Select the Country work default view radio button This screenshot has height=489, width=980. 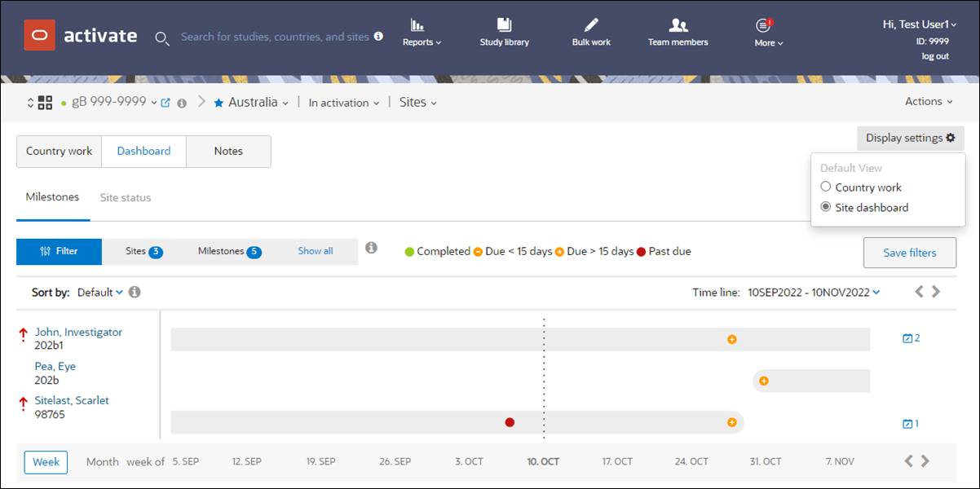(x=825, y=187)
